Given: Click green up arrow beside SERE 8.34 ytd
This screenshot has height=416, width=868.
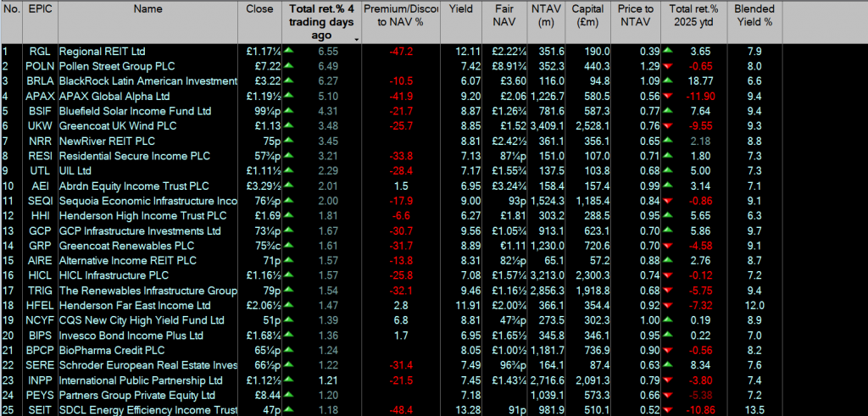Looking at the screenshot, I should tap(669, 365).
